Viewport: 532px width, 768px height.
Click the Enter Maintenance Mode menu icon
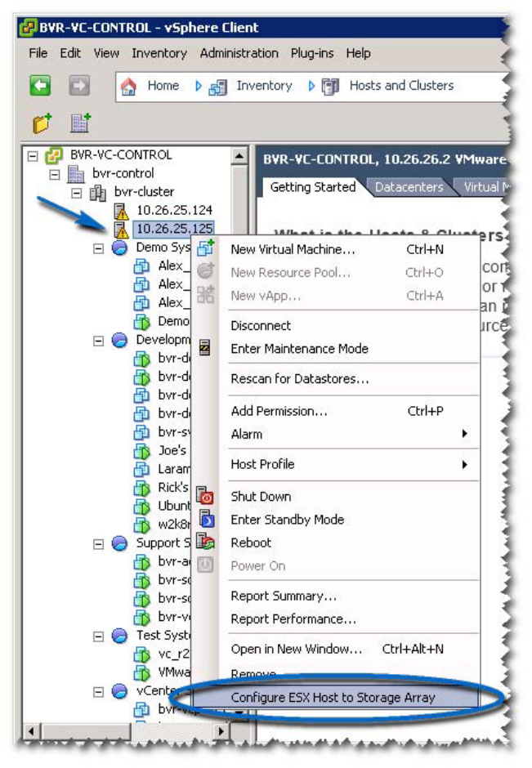205,347
